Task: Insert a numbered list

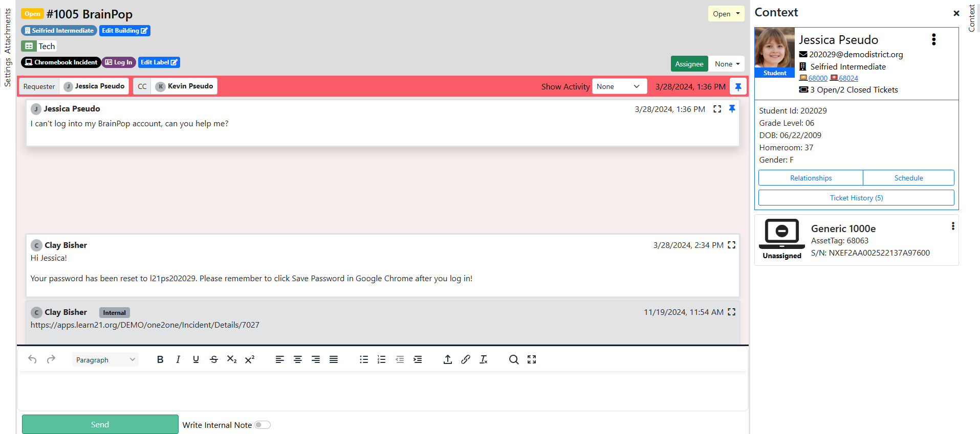Action: point(382,359)
